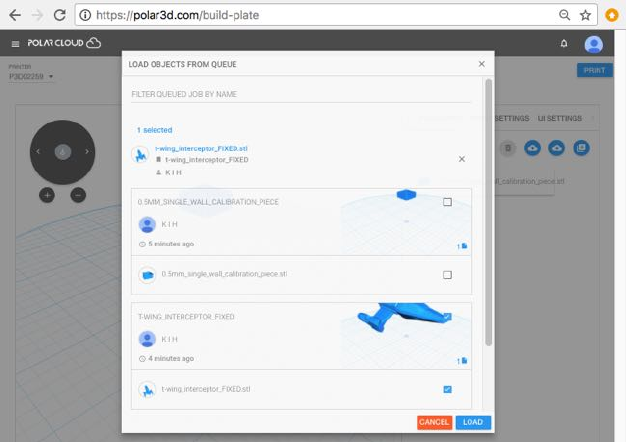The width and height of the screenshot is (626, 442).
Task: Click calibration_piece.stl entry behind the dialog
Action: pos(529,181)
